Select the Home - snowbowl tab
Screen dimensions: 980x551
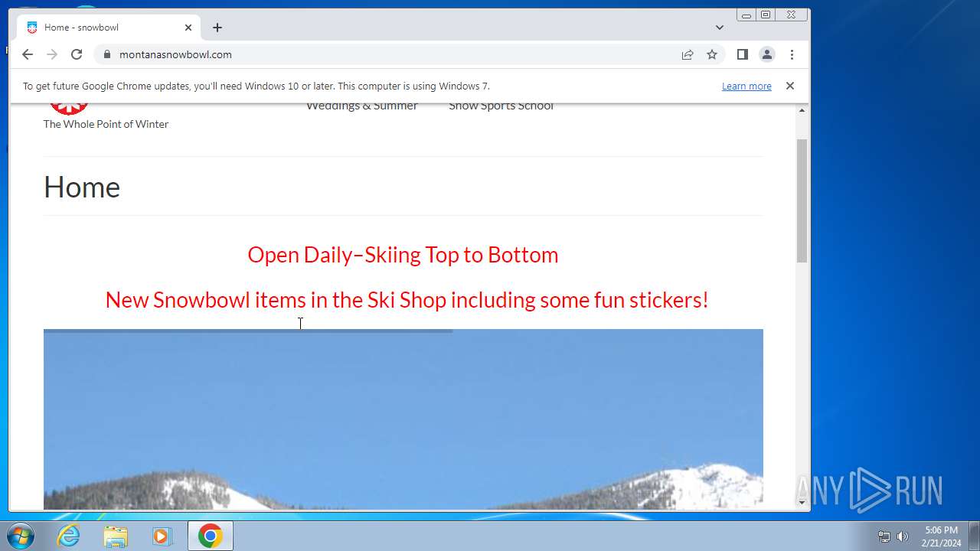[x=109, y=28]
